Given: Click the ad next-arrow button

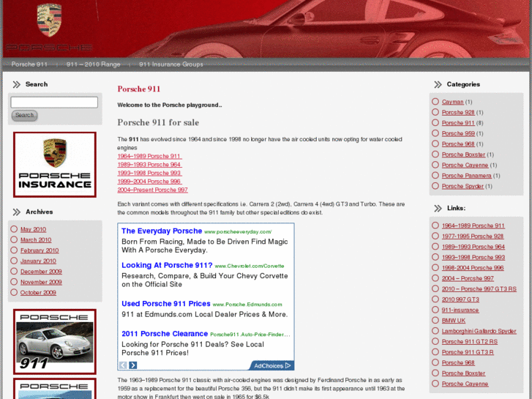Looking at the screenshot, I should 133,365.
